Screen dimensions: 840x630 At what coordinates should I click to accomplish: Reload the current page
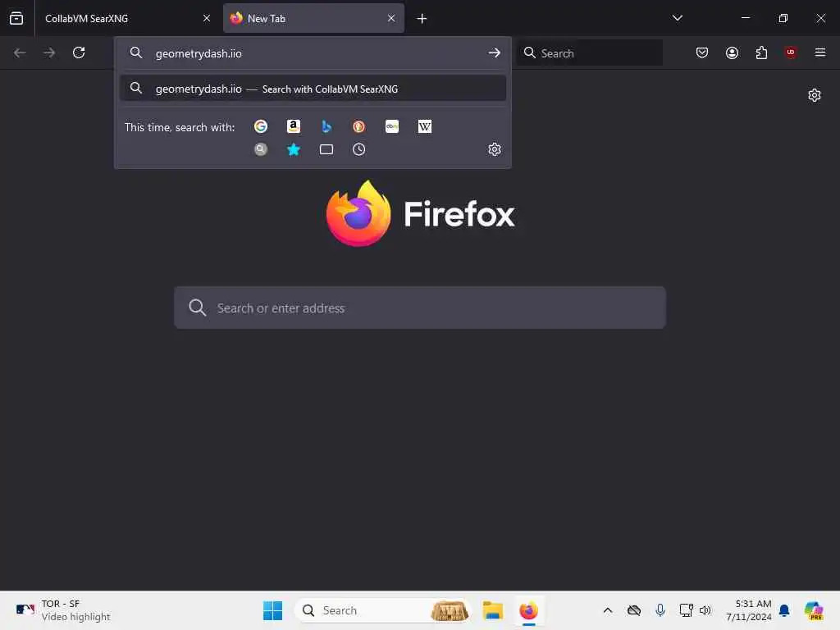79,52
